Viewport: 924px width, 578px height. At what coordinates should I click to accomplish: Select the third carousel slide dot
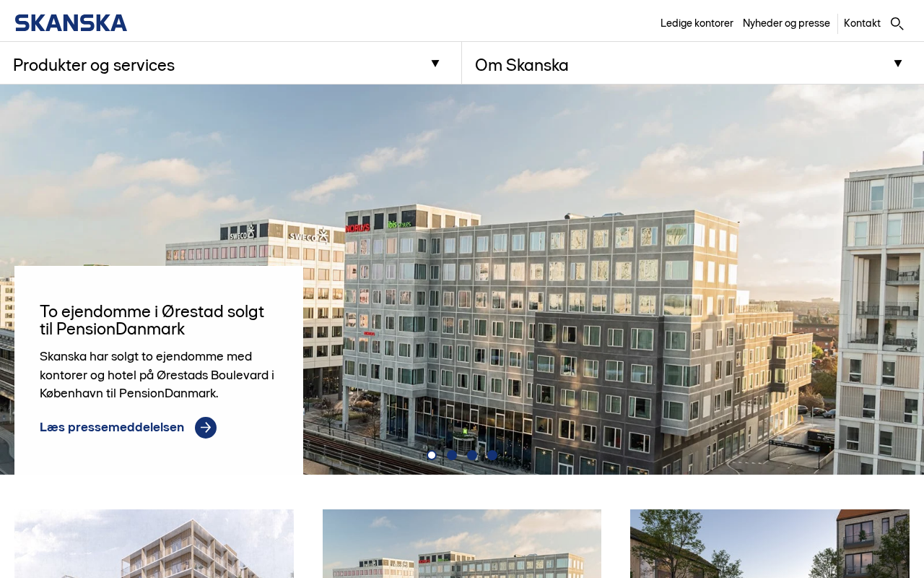coord(472,455)
